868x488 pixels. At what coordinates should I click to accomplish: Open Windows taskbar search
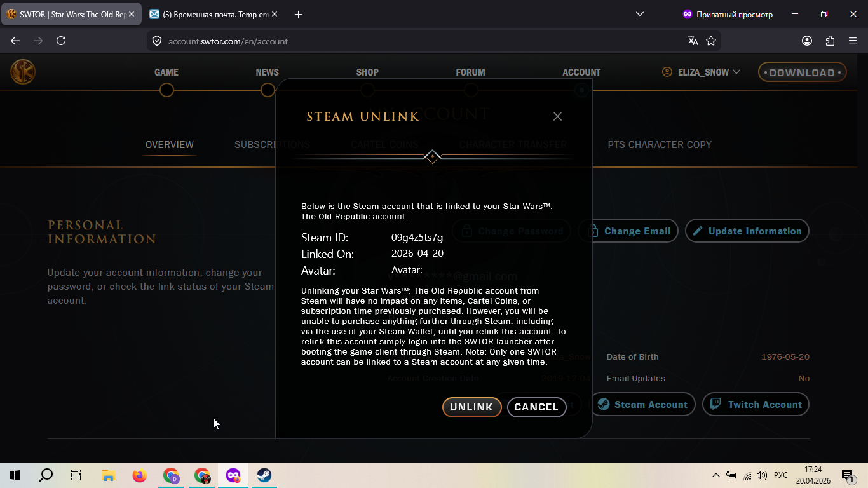pos(46,475)
